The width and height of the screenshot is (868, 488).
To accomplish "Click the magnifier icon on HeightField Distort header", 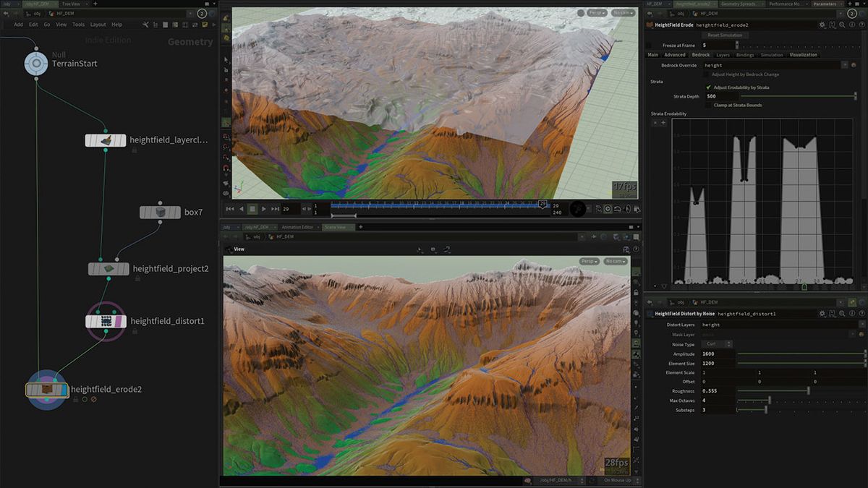I will pos(841,313).
